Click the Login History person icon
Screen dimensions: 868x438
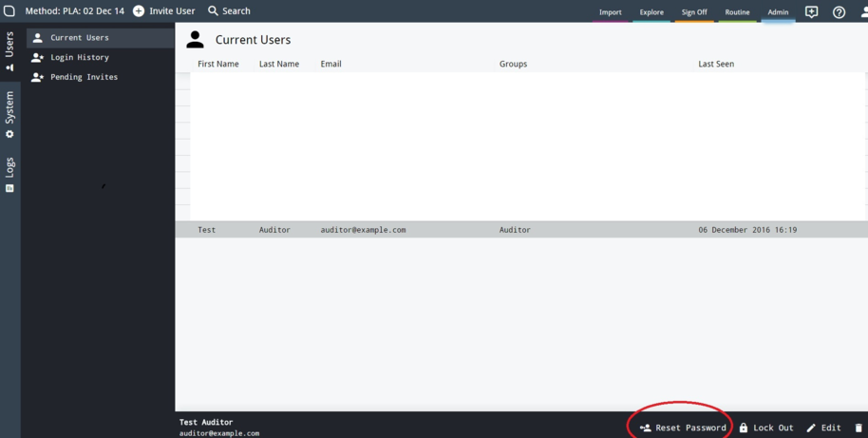pos(37,58)
